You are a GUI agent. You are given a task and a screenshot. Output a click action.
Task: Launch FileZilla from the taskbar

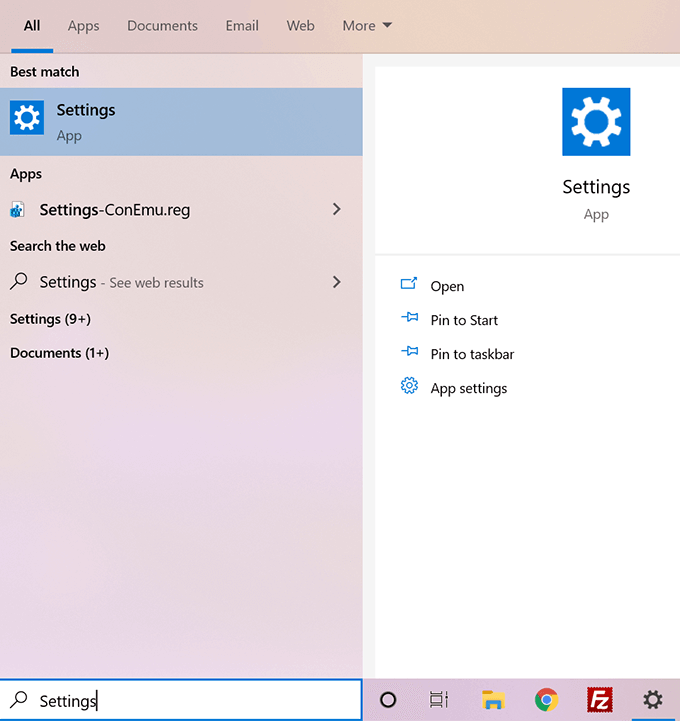[x=600, y=700]
